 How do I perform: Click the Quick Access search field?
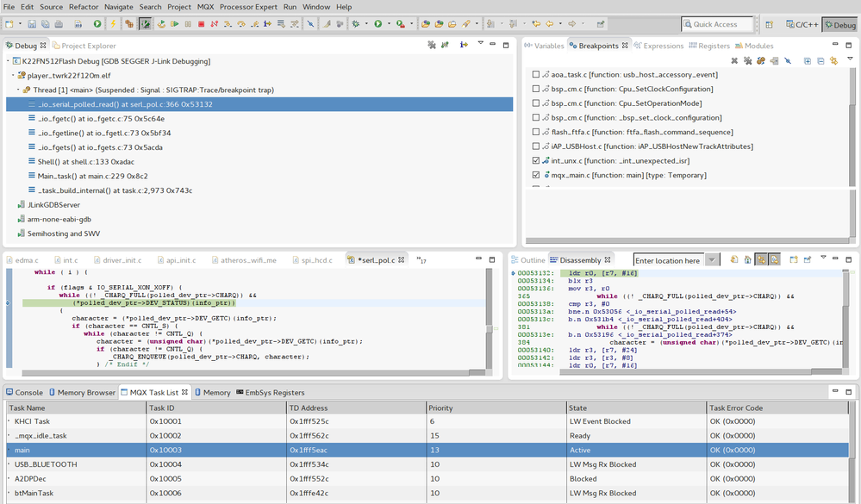(x=717, y=25)
